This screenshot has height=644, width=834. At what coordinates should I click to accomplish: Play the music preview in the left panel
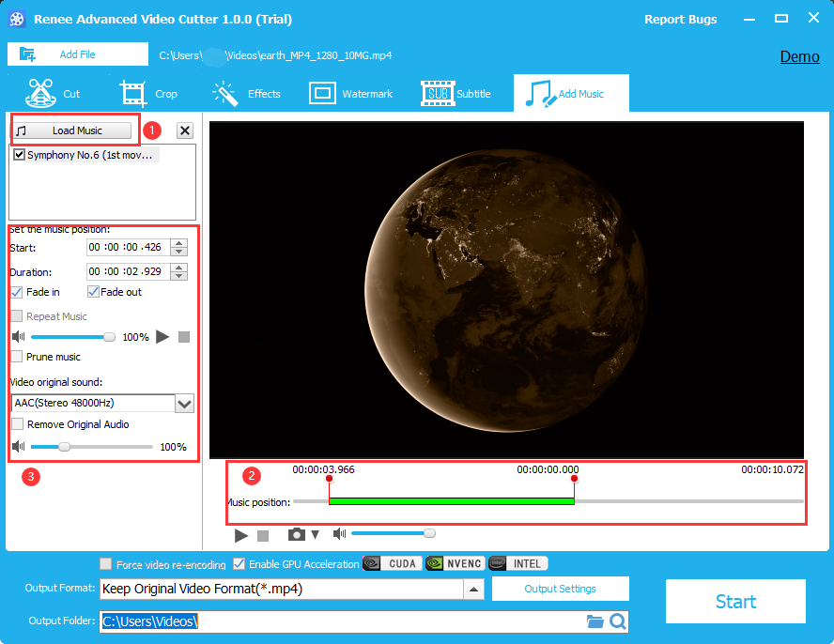pyautogui.click(x=162, y=336)
